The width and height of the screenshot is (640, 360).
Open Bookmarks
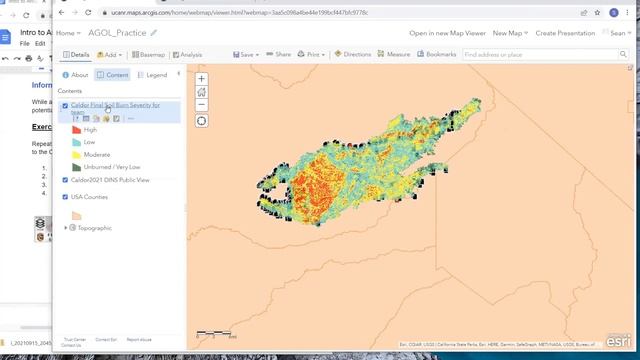click(436, 54)
